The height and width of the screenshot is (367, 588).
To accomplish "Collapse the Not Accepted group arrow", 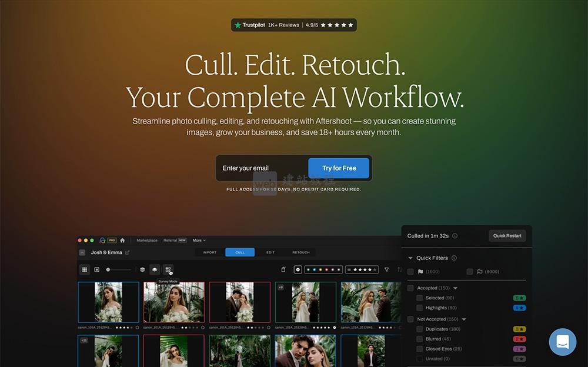I will pos(464,319).
